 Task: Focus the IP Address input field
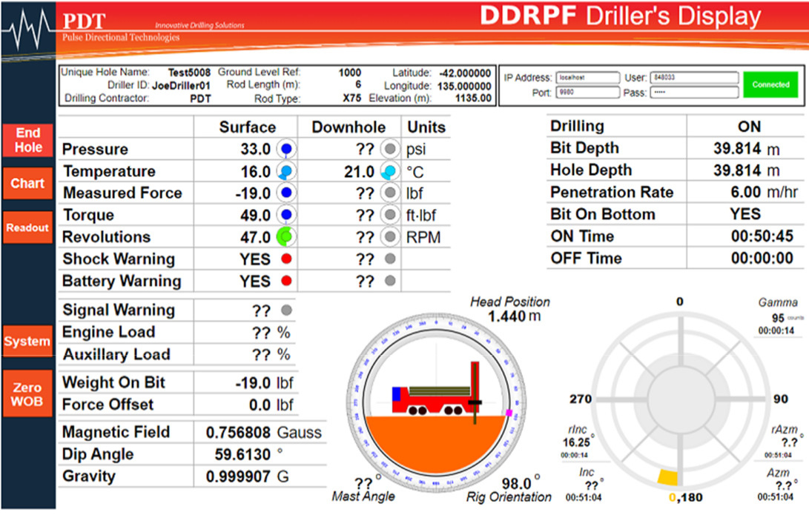tap(588, 77)
